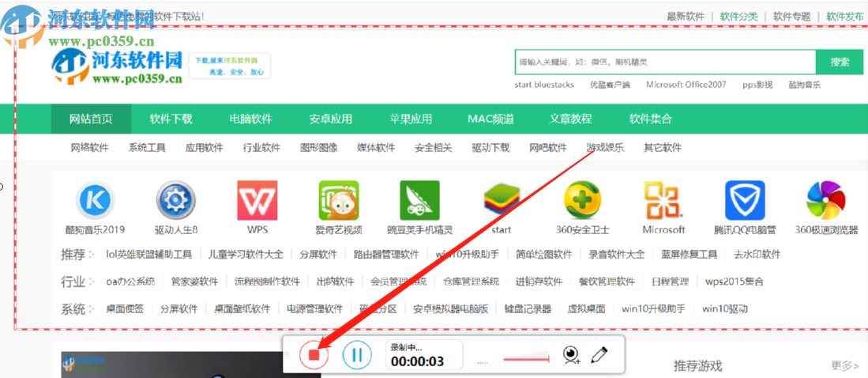Click 更多> beside 推荐游戏
The height and width of the screenshot is (378, 868).
click(845, 366)
